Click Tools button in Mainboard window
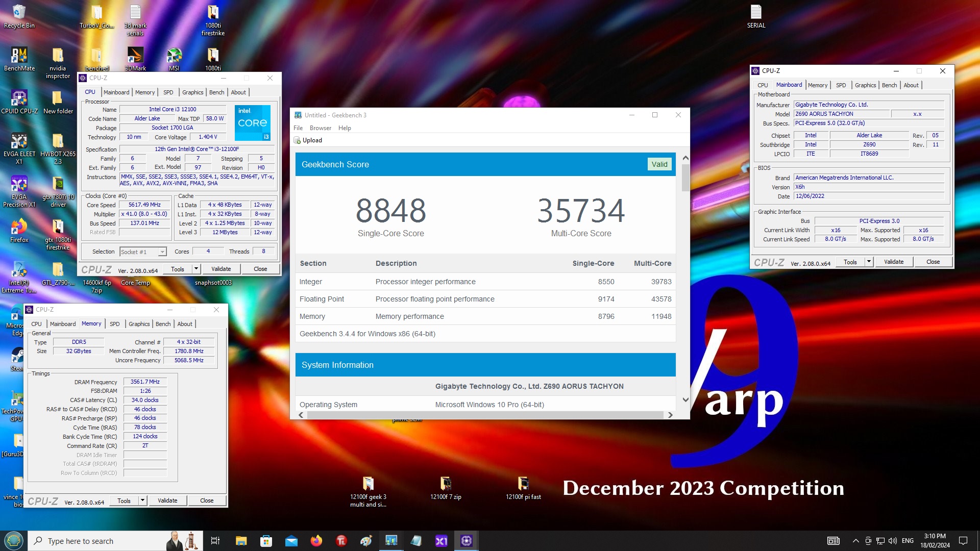The width and height of the screenshot is (980, 551). pyautogui.click(x=850, y=262)
